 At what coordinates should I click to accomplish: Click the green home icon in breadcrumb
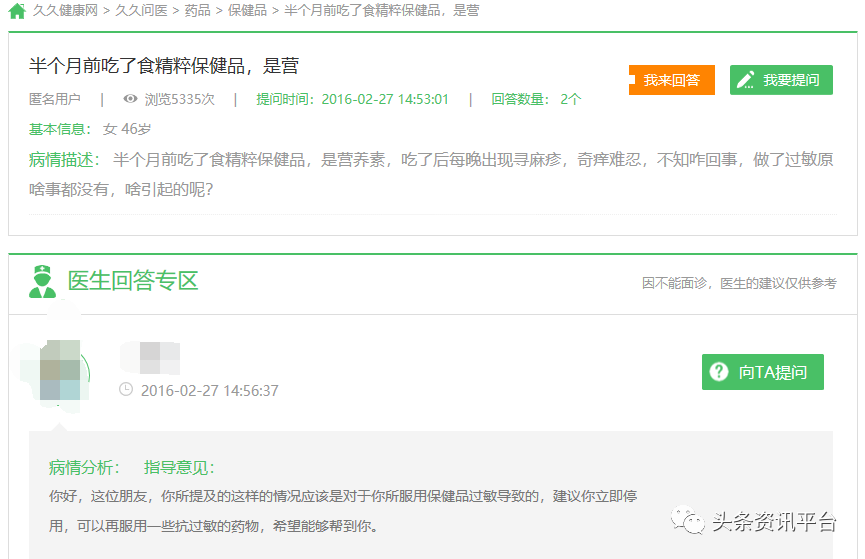tap(17, 11)
